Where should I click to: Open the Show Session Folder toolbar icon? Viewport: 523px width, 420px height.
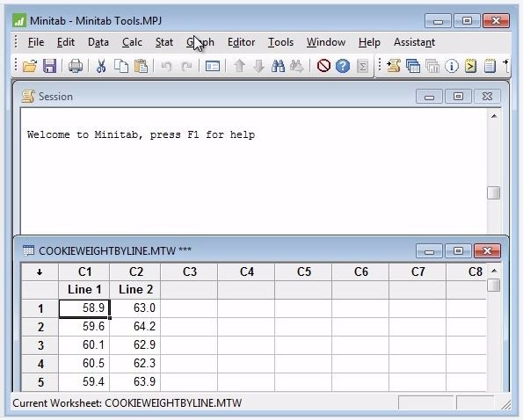click(394, 66)
